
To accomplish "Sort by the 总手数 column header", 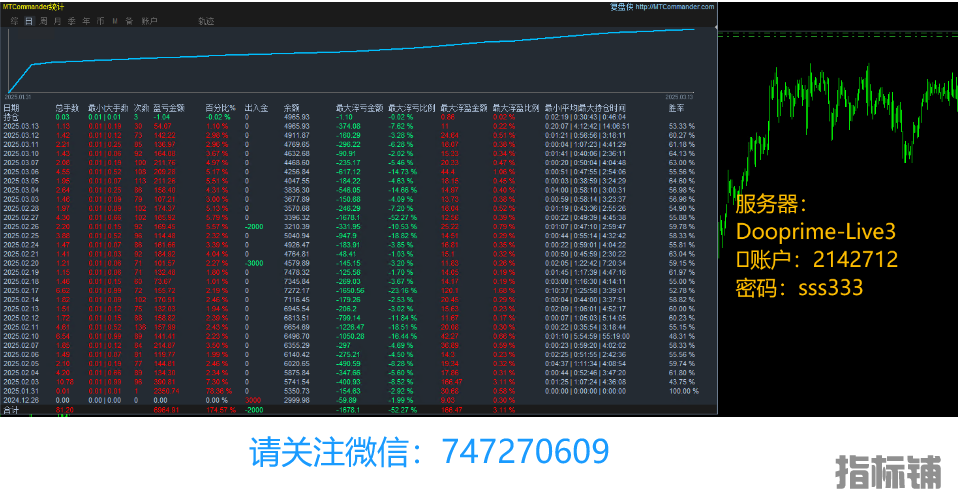I will click(x=67, y=108).
